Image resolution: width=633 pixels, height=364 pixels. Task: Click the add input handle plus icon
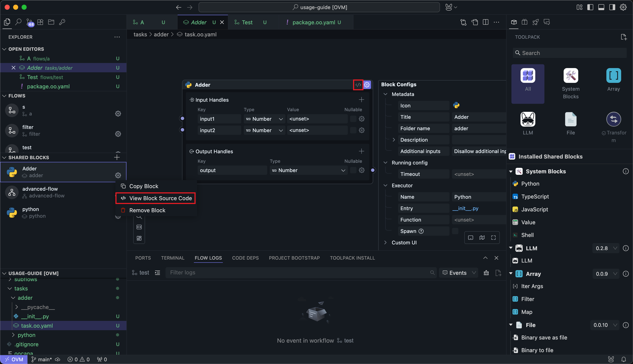(361, 100)
